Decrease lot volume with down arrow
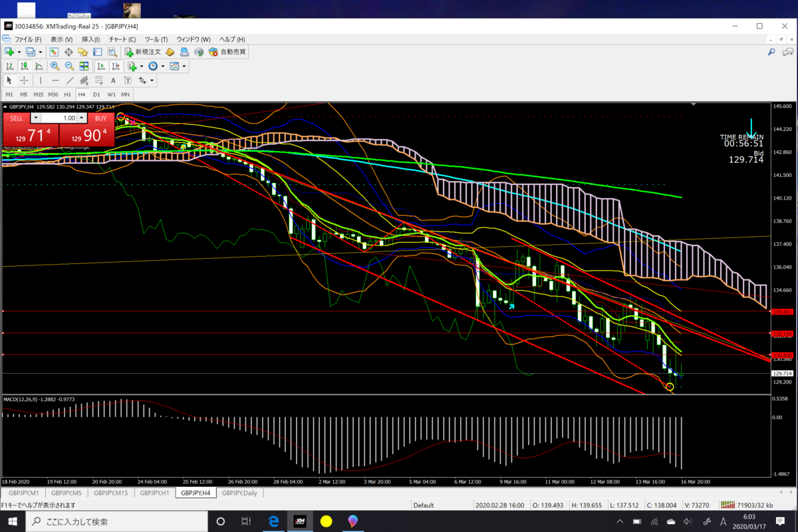This screenshot has height=532, width=798. (x=36, y=118)
